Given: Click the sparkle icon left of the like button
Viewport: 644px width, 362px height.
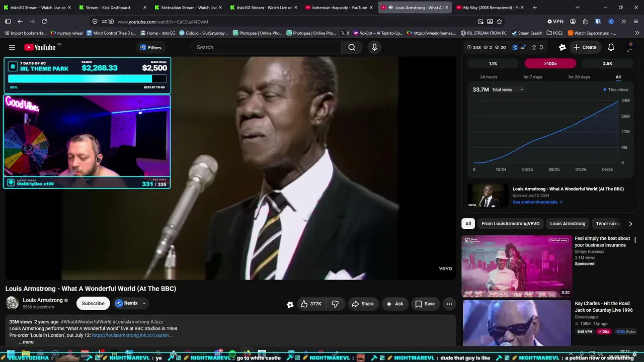Looking at the screenshot, I should pos(290,304).
